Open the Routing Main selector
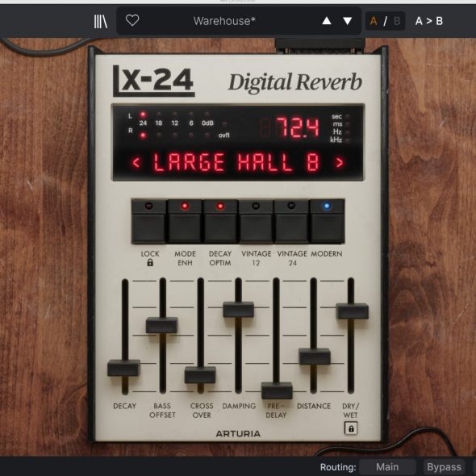The height and width of the screenshot is (476, 476). pos(387,467)
